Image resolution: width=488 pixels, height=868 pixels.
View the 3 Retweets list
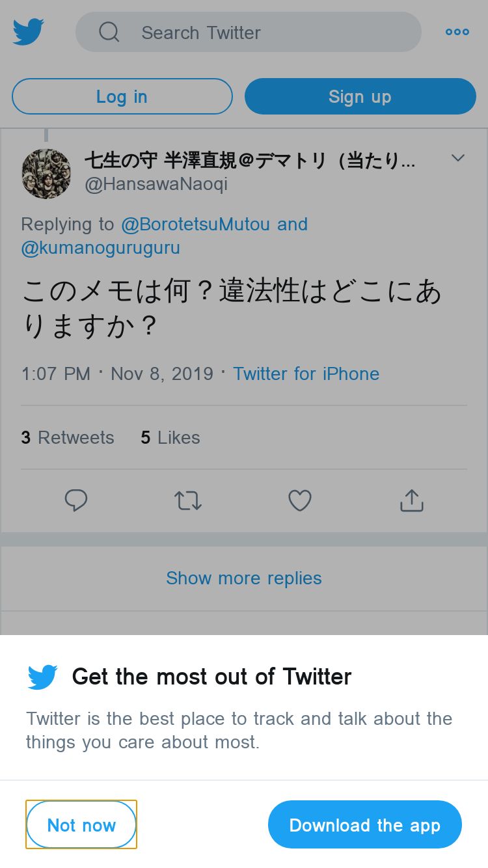point(68,437)
